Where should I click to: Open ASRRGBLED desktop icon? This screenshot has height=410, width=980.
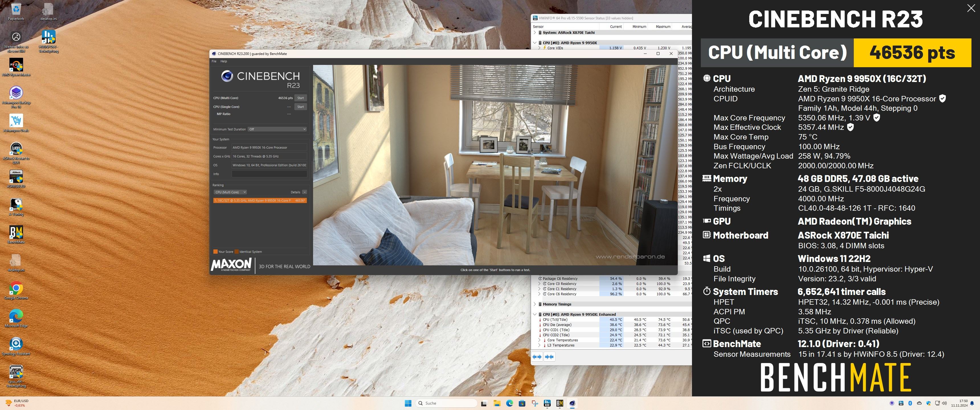point(16,179)
